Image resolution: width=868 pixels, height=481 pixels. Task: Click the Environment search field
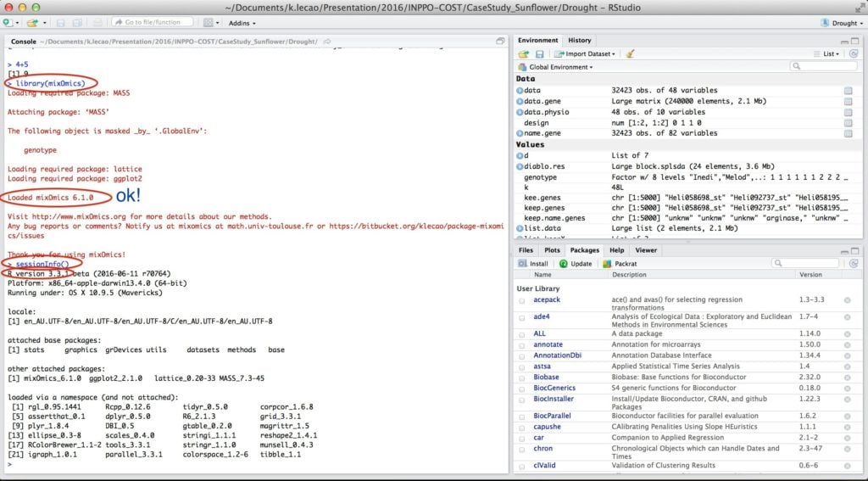point(824,66)
